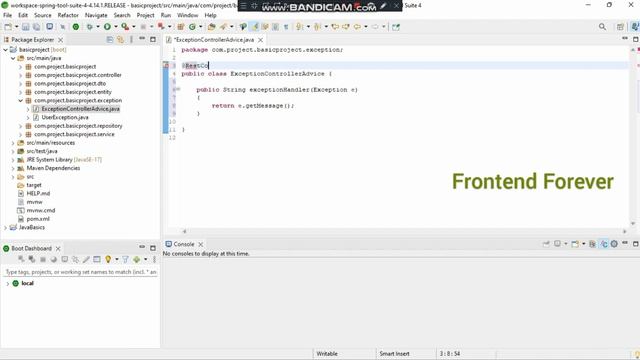This screenshot has height=360, width=640.
Task: Click the Open Type toolbar icon
Action: point(211,27)
